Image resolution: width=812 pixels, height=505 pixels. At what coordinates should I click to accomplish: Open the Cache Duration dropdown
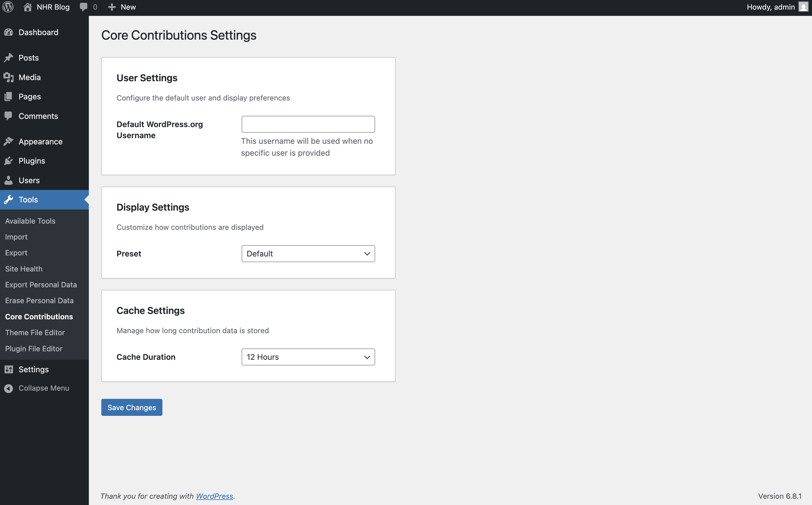(308, 357)
